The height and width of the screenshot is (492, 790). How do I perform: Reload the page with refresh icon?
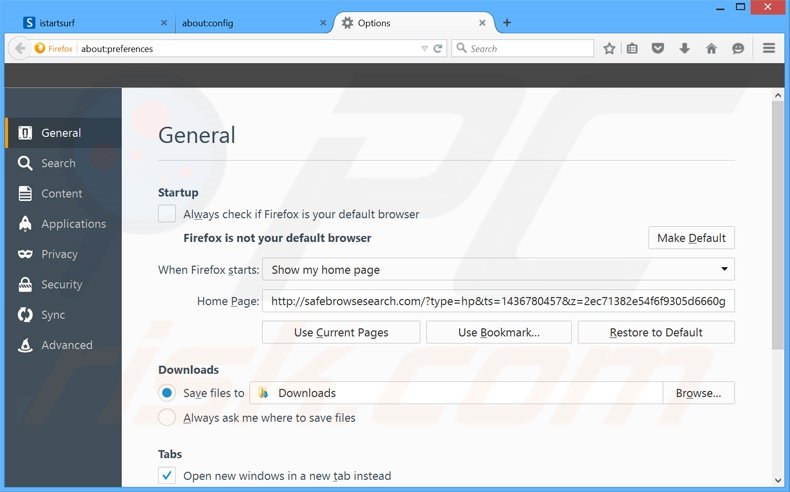438,48
